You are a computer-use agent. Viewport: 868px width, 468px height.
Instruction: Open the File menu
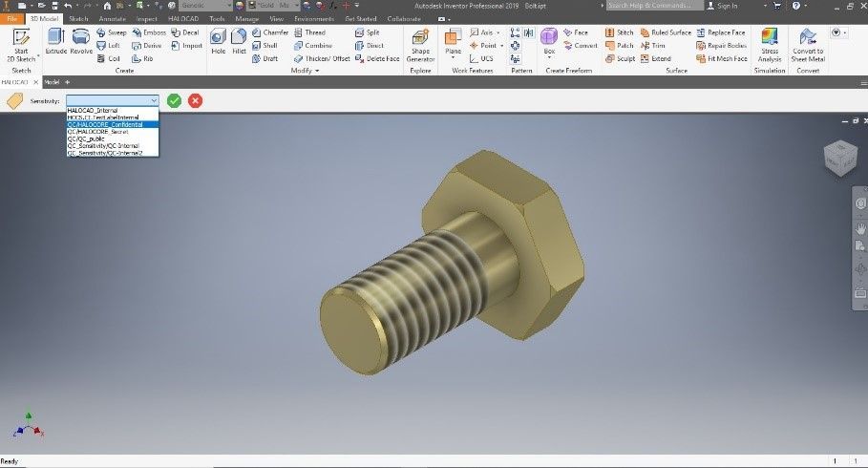click(x=12, y=19)
